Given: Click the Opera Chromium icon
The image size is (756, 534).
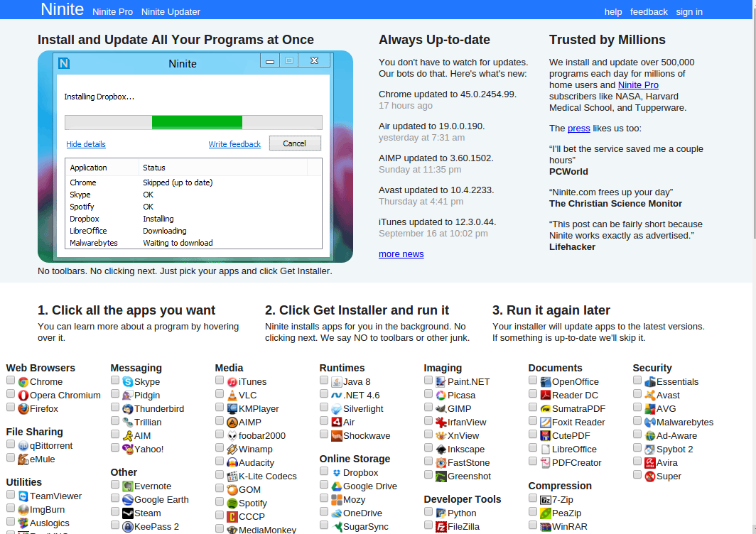Looking at the screenshot, I should point(23,396).
